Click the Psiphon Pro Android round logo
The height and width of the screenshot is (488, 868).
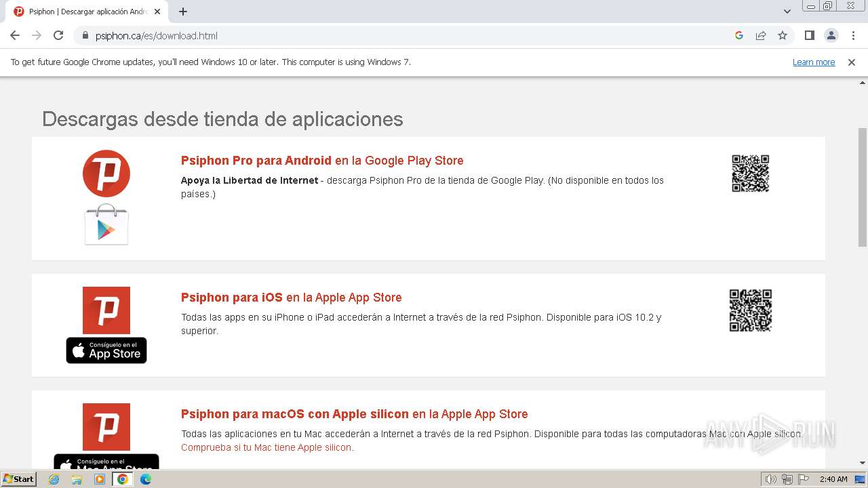pyautogui.click(x=106, y=174)
